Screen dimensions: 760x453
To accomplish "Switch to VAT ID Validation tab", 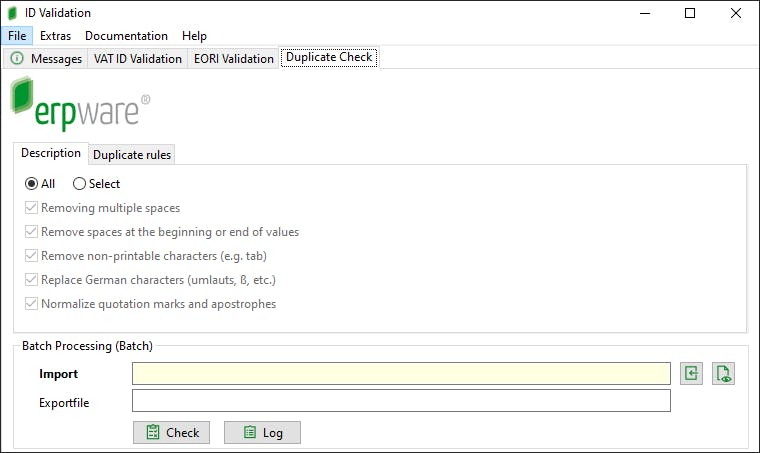I will click(x=138, y=59).
